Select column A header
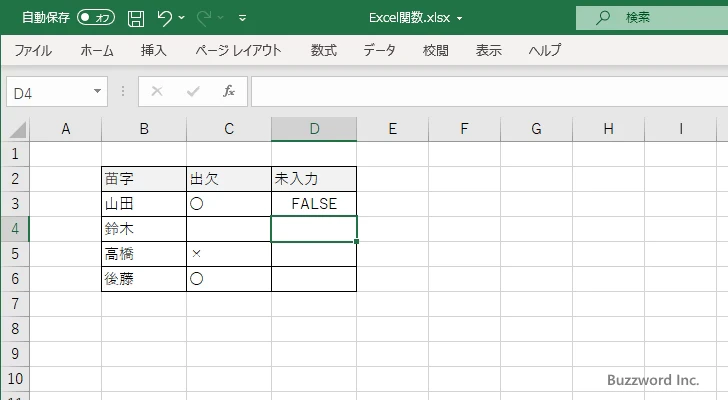728x400 pixels. (66, 129)
